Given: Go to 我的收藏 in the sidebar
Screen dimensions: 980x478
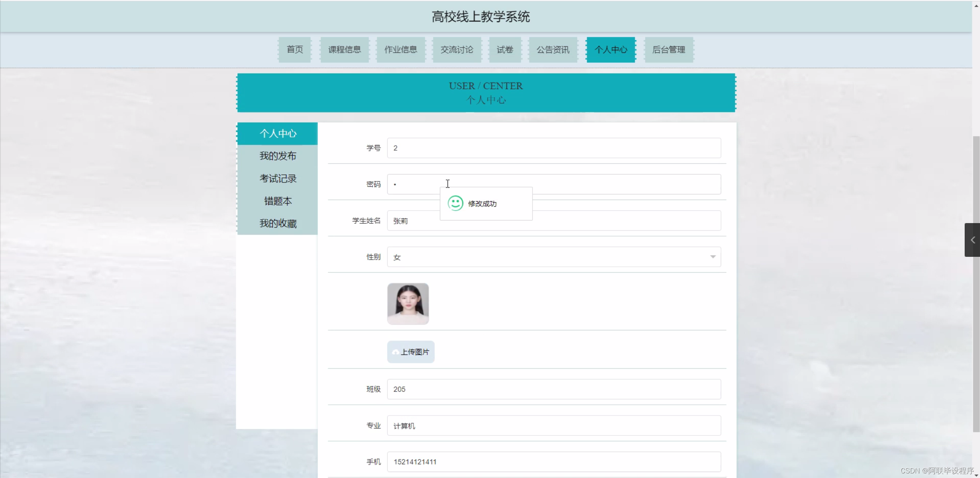Looking at the screenshot, I should [278, 223].
